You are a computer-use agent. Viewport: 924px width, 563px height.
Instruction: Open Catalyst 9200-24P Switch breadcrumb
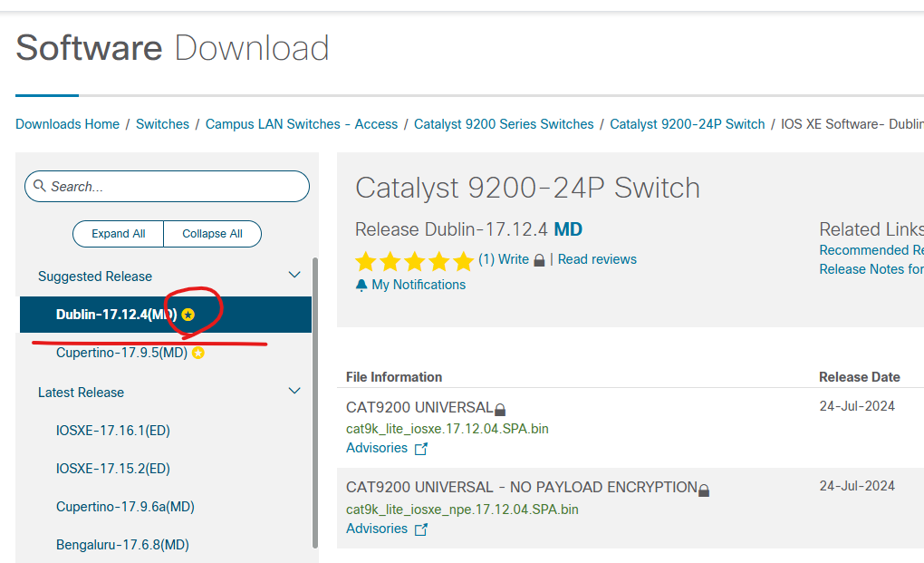(x=687, y=124)
